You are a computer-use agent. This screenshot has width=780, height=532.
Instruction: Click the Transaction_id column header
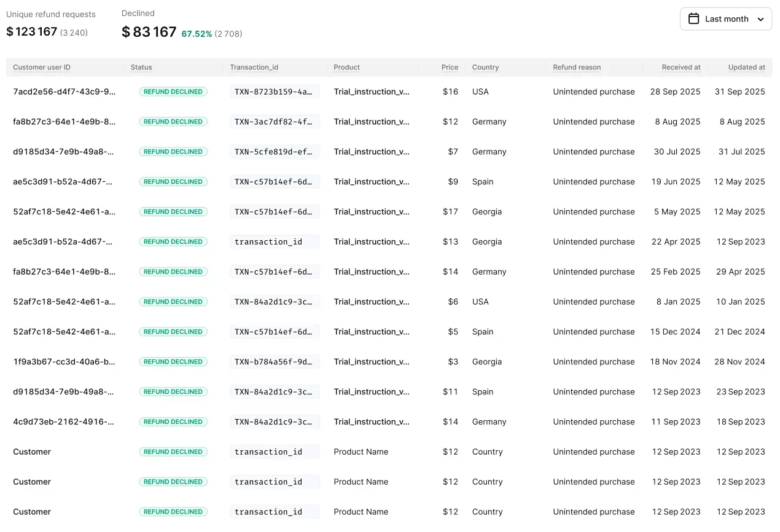pos(254,68)
